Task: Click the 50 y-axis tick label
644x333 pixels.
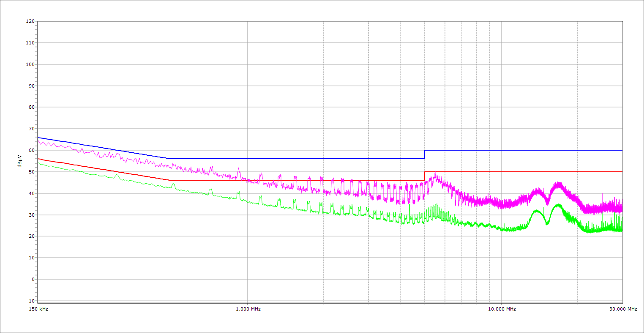Action: 31,172
